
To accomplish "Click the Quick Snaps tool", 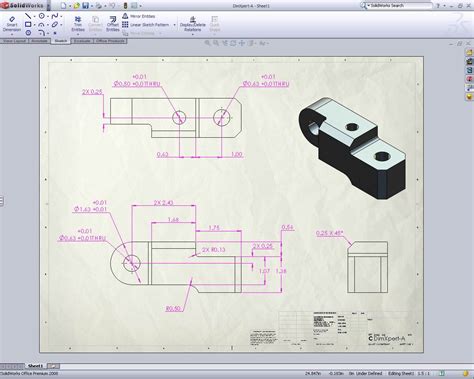I will [x=215, y=24].
